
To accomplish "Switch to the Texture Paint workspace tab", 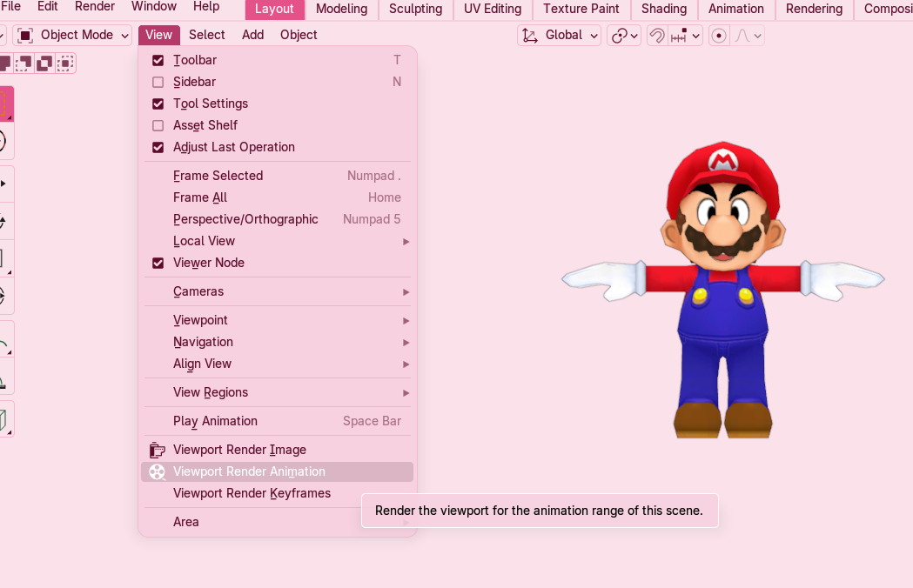I will [581, 10].
